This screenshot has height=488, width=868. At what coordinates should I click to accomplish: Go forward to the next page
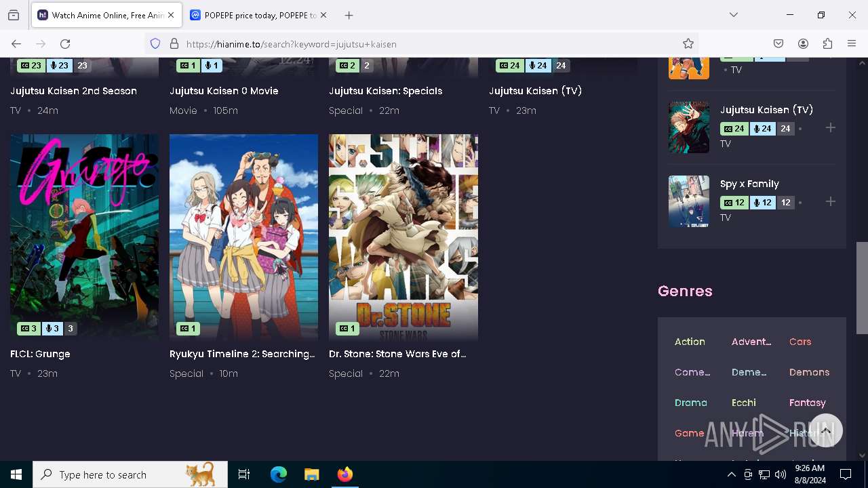pos(41,44)
